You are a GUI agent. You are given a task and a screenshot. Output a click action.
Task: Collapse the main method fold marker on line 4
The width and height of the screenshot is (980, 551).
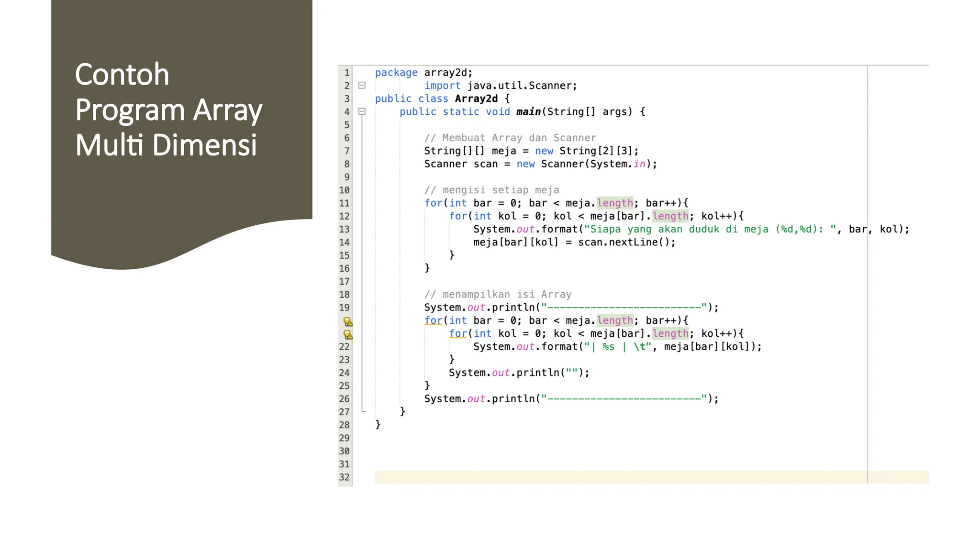point(362,111)
